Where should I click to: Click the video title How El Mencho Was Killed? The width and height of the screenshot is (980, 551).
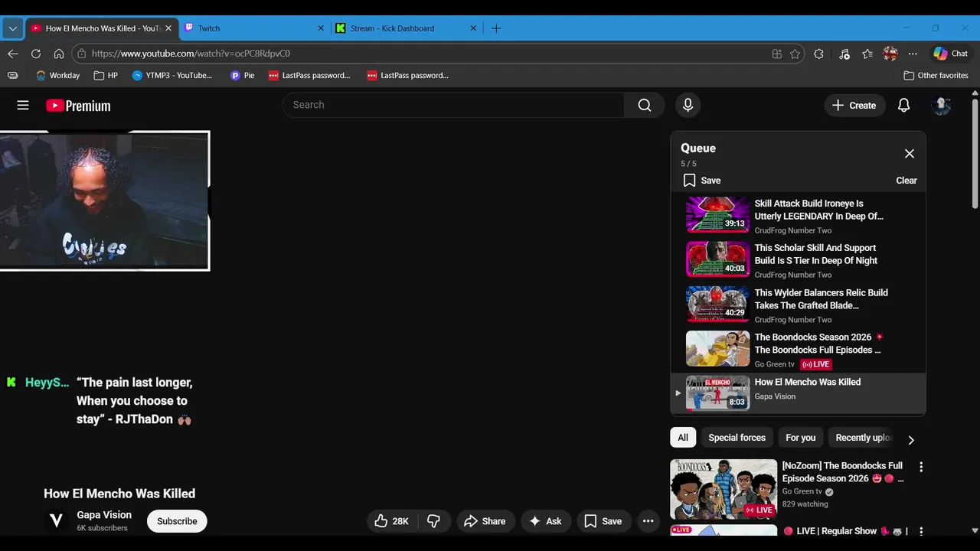click(x=119, y=494)
